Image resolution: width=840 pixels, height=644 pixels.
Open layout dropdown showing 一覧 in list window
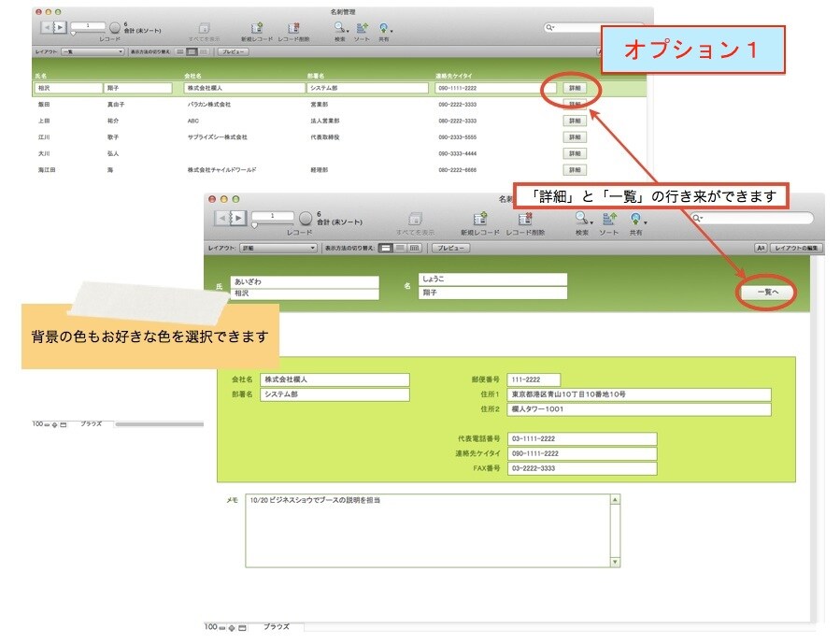(93, 52)
